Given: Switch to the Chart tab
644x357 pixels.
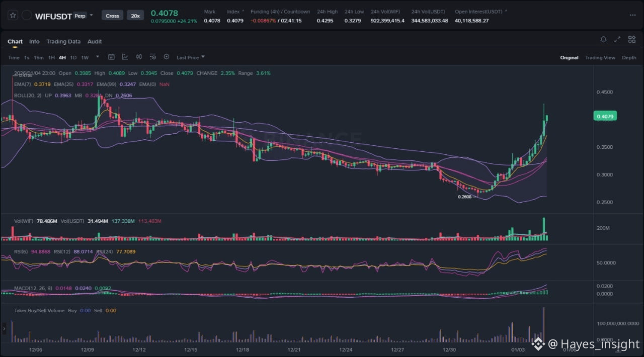Looking at the screenshot, I should [15, 41].
